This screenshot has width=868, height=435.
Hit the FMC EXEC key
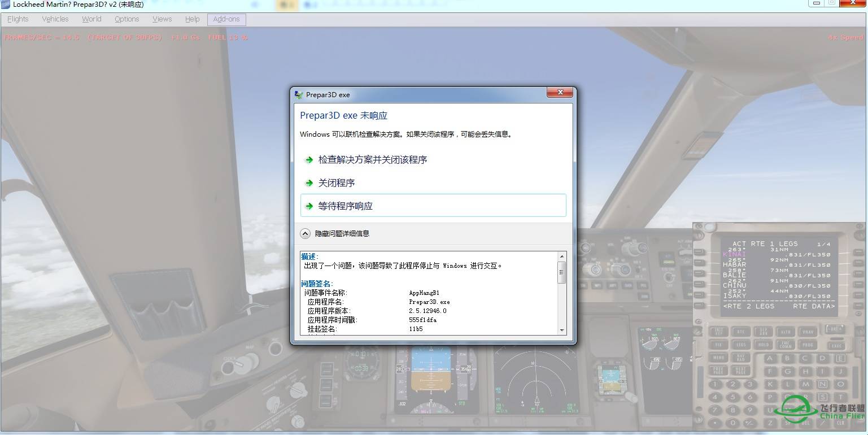[836, 346]
